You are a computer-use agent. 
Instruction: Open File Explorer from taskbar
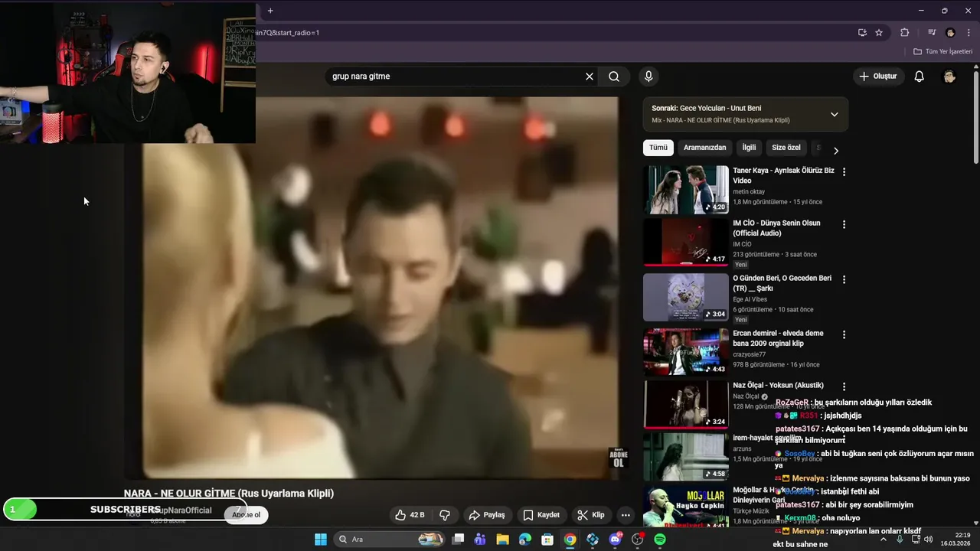502,540
